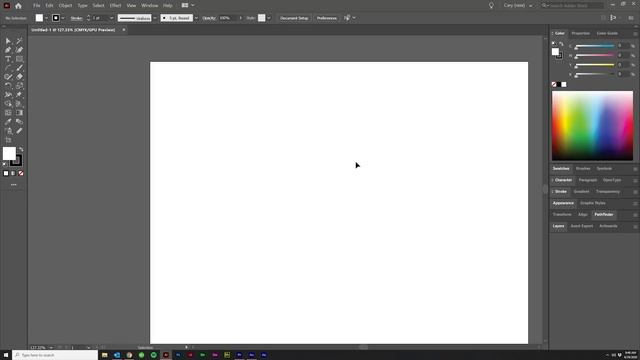Set gradient mode button in toolbar
Screen dimensions: 640x360
(13, 173)
